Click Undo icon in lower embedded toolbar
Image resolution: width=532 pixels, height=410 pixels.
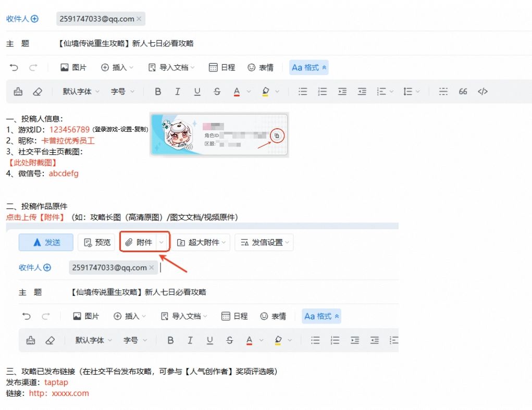(26, 316)
